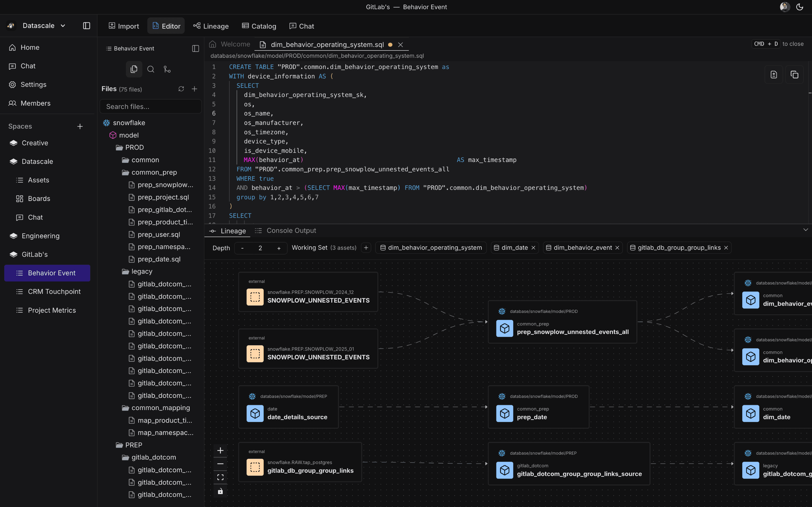812x507 pixels.
Task: Click the Search files input
Action: 151,107
